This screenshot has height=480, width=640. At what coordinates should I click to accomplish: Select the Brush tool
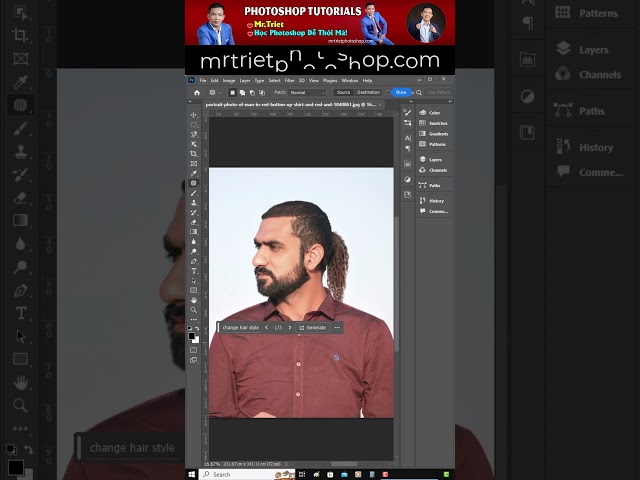click(x=194, y=193)
